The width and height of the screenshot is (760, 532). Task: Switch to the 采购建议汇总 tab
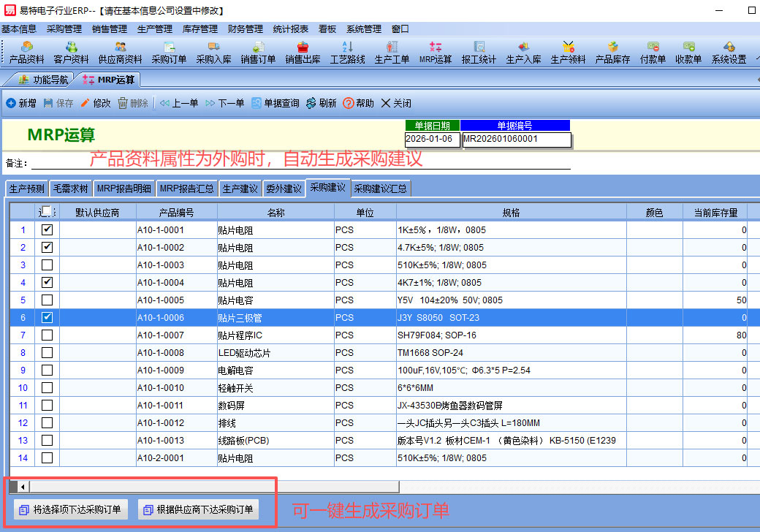(x=381, y=189)
